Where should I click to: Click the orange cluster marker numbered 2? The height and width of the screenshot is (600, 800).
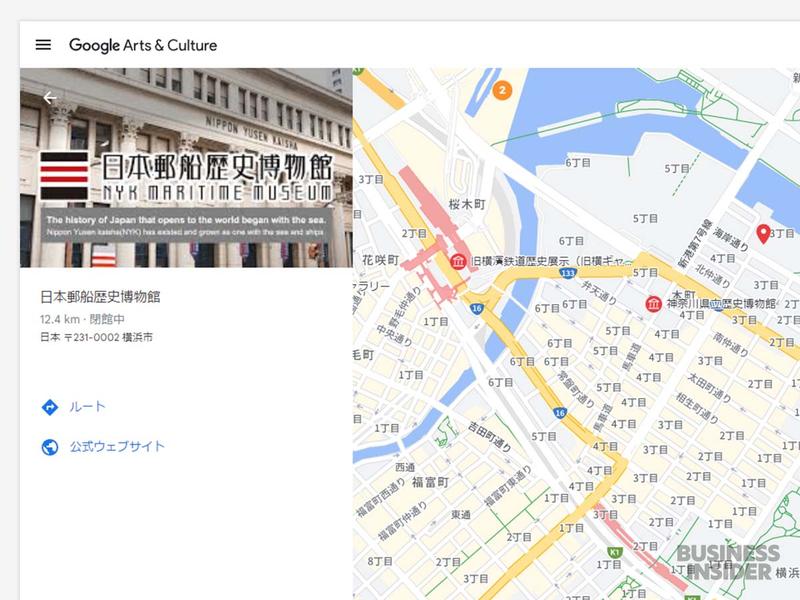pyautogui.click(x=502, y=90)
